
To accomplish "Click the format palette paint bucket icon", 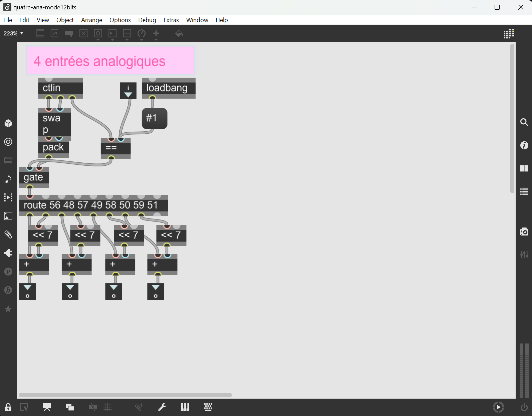I will (x=179, y=33).
